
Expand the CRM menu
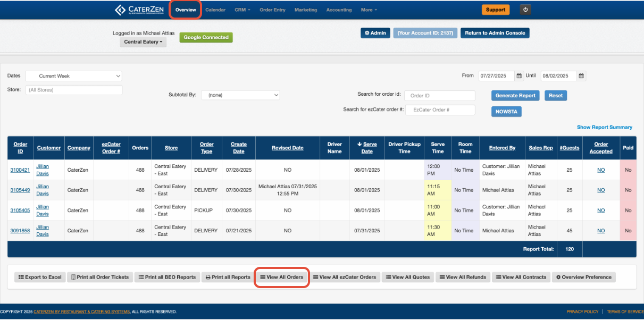click(x=242, y=10)
